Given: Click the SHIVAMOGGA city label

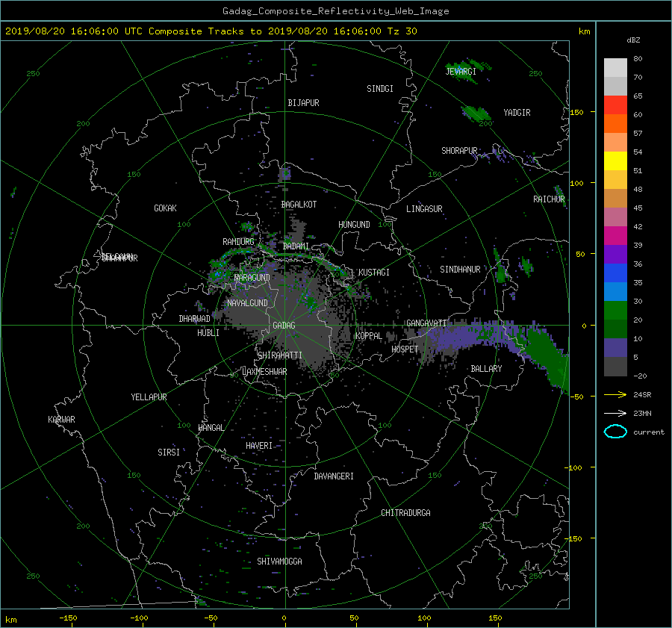Looking at the screenshot, I should (x=279, y=562).
